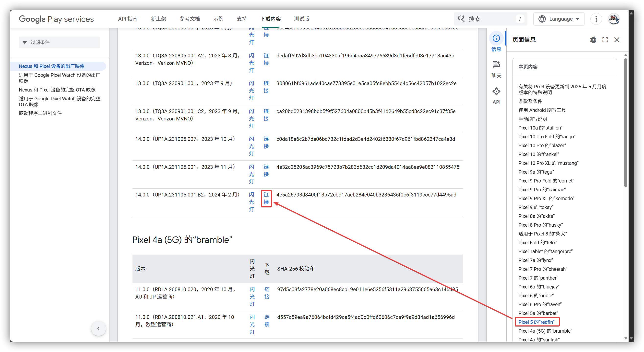Open the 参考文档 tab

(x=190, y=19)
